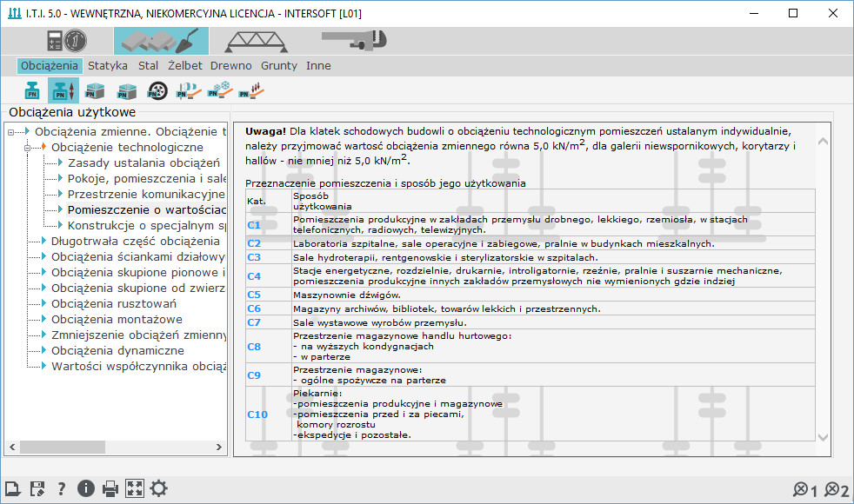Select Pokoje, pomieszczenia i sale tree item
Image resolution: width=854 pixels, height=504 pixels.
[x=146, y=178]
